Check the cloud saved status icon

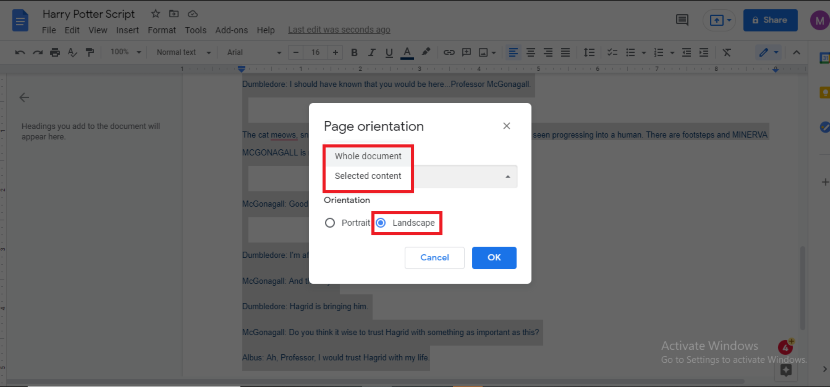coord(193,14)
